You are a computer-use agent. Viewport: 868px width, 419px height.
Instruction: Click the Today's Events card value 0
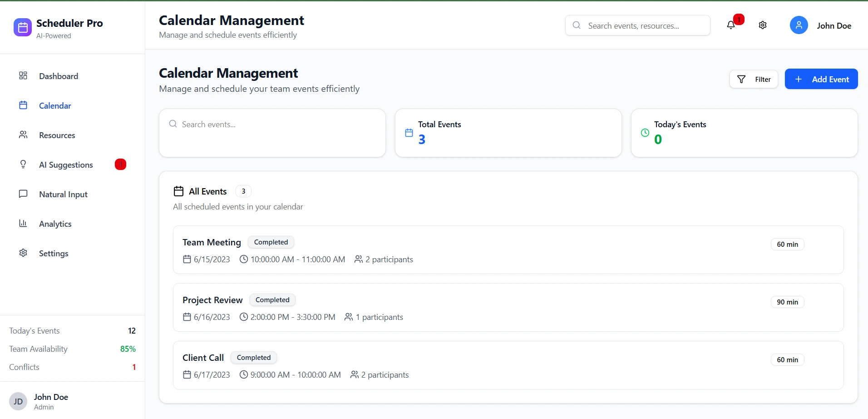point(658,140)
